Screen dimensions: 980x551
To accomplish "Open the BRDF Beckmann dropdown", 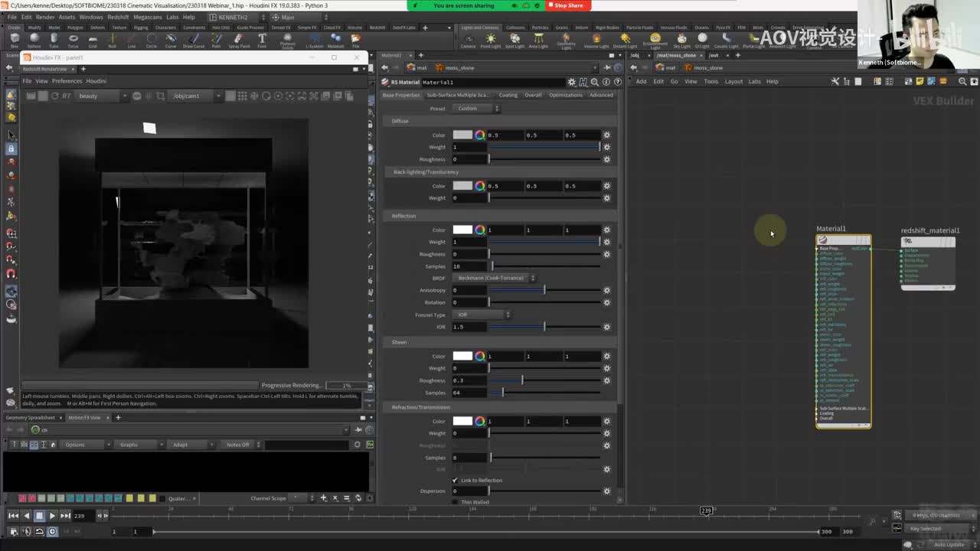I will pos(493,278).
